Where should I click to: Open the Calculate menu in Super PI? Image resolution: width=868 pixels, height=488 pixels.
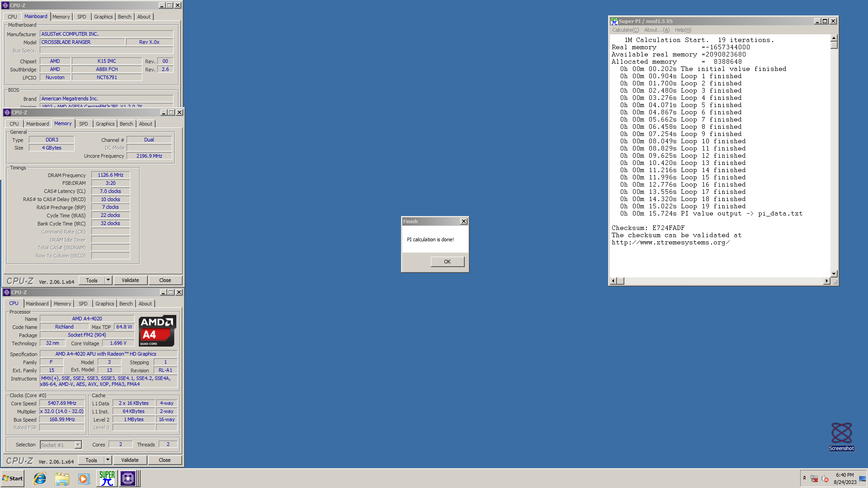625,30
